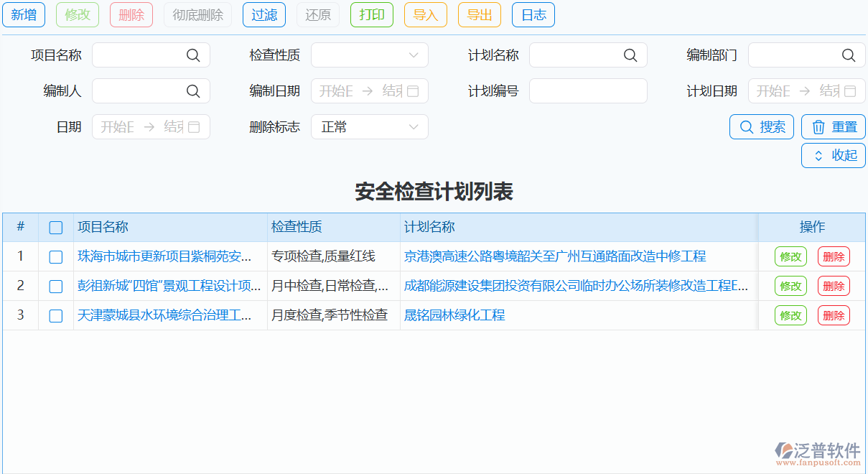
Task: Check the checkbox on the 晟铭园林绿化工程 row
Action: [55, 315]
